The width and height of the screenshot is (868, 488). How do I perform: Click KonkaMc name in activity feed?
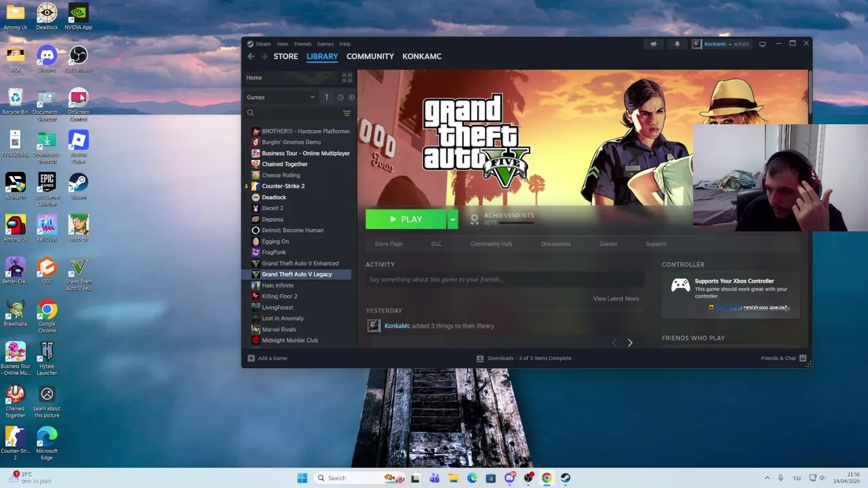(397, 326)
